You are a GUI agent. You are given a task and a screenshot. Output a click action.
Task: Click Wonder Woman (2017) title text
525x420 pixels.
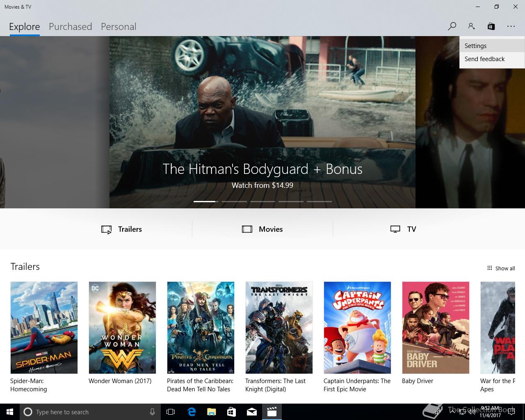click(x=120, y=381)
